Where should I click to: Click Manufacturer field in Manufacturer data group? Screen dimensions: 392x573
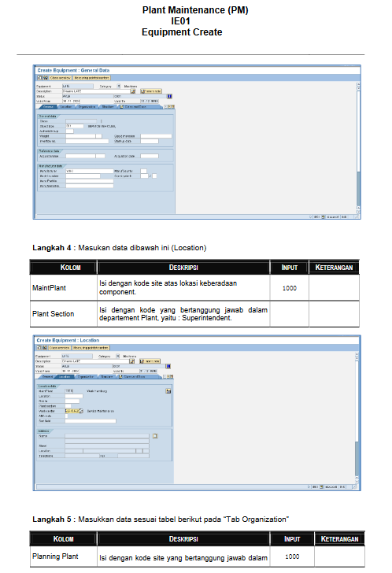(x=90, y=171)
